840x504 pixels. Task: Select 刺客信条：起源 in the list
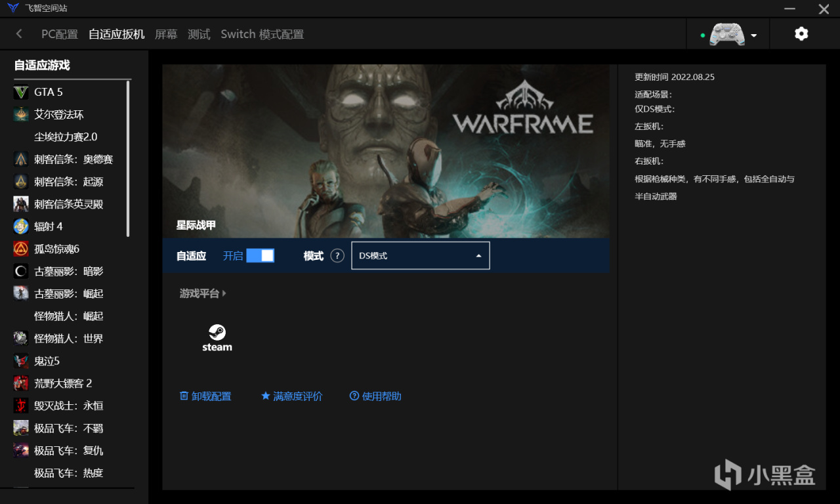coord(70,182)
